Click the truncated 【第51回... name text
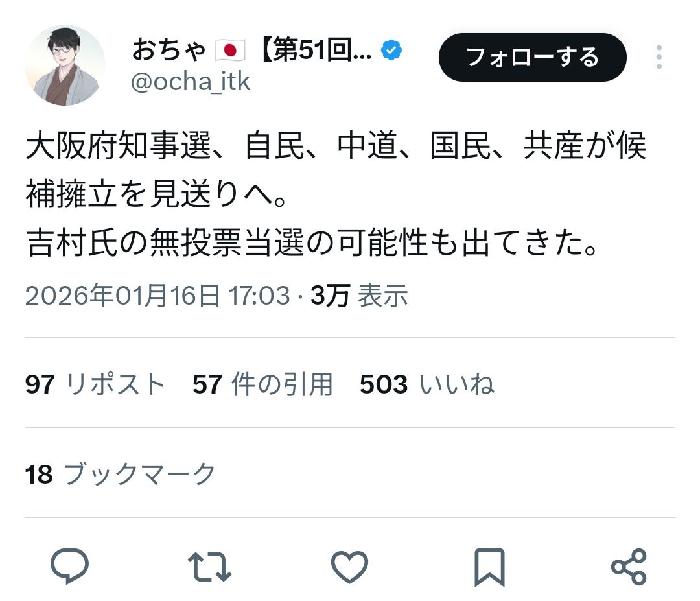Screen dimensions: 700x601 click(x=315, y=50)
